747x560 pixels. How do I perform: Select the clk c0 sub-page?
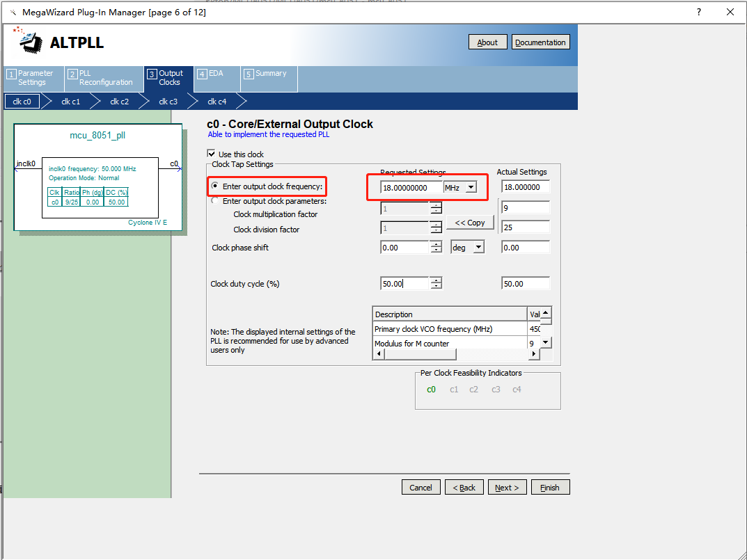(22, 102)
